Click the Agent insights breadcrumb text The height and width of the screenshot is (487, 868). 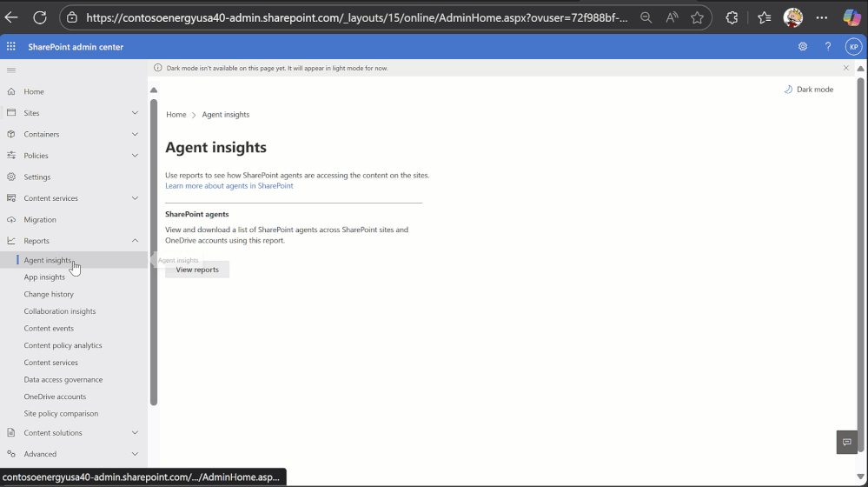pos(226,114)
